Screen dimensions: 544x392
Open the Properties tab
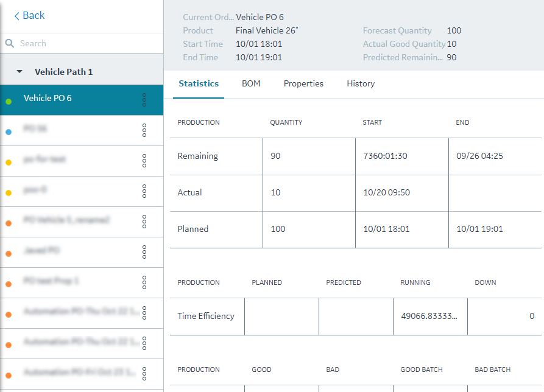pos(303,83)
